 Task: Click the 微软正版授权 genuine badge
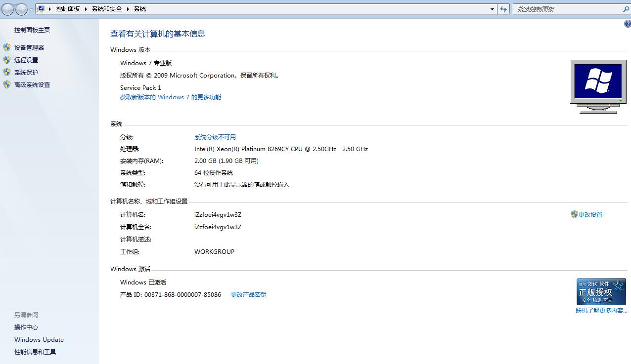601,291
